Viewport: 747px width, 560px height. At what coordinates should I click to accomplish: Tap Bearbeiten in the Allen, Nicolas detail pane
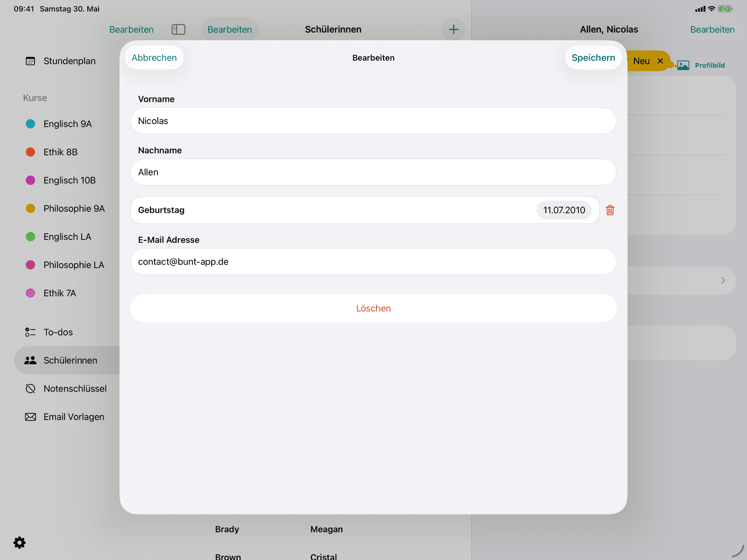(712, 29)
